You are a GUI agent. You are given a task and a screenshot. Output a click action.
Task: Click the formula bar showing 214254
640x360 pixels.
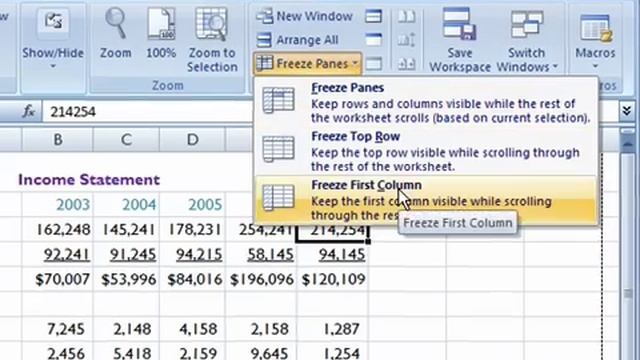coord(147,111)
